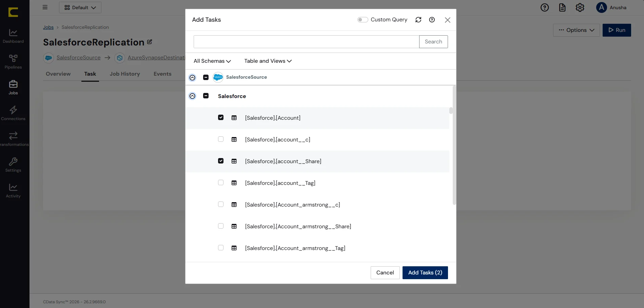Open the Default workspace dropdown
The width and height of the screenshot is (644, 308).
point(80,7)
